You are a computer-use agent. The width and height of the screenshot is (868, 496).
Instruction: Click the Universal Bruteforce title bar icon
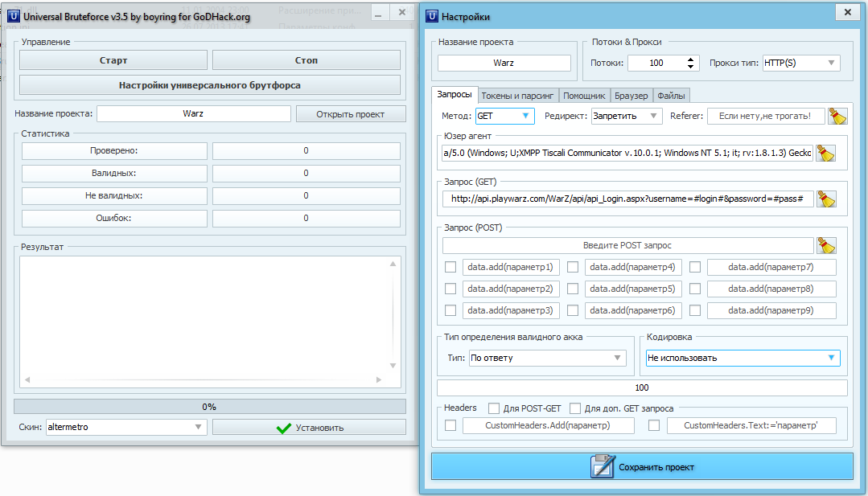[13, 17]
